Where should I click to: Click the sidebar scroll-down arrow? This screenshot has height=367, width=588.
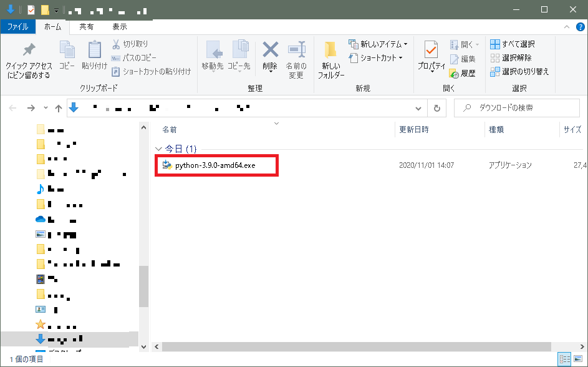point(143,347)
